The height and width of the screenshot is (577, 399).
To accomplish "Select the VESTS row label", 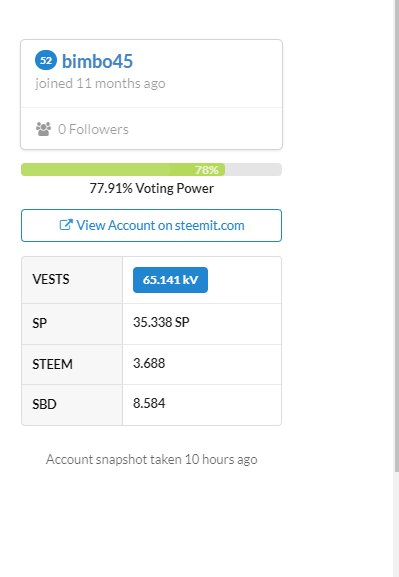I will [x=51, y=279].
